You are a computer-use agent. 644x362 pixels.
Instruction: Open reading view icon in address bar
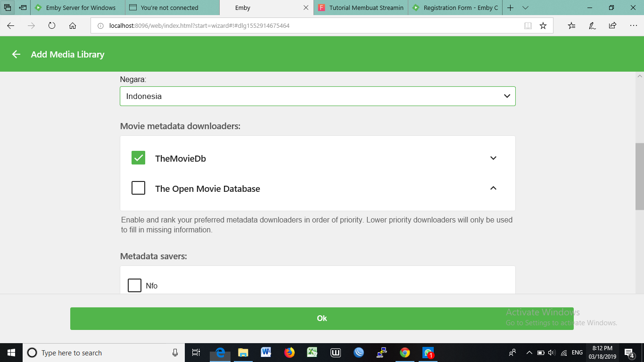528,26
